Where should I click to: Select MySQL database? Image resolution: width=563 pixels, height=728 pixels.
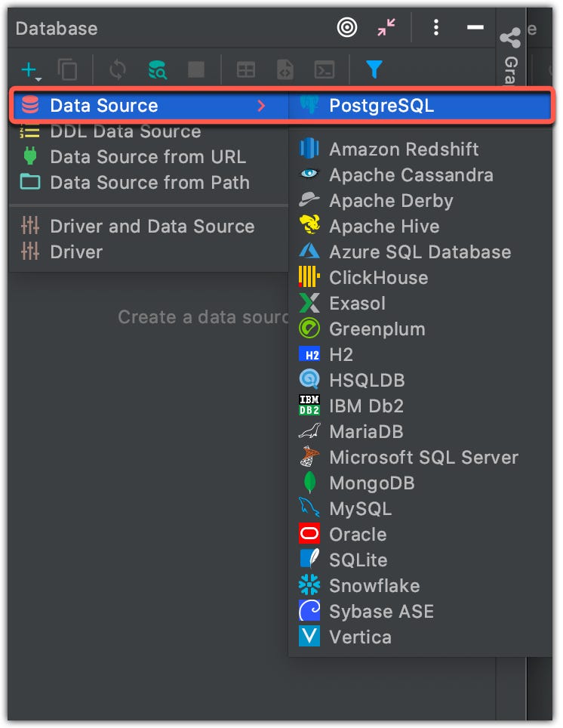(420, 509)
